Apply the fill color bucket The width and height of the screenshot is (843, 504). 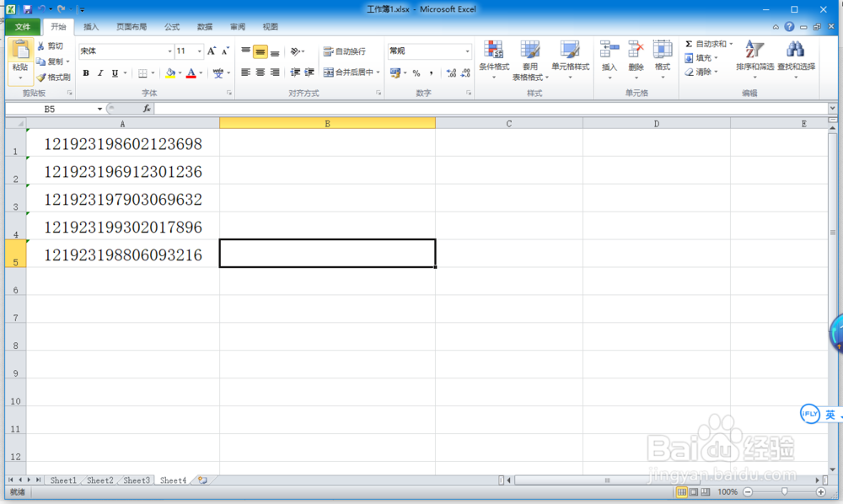[170, 72]
